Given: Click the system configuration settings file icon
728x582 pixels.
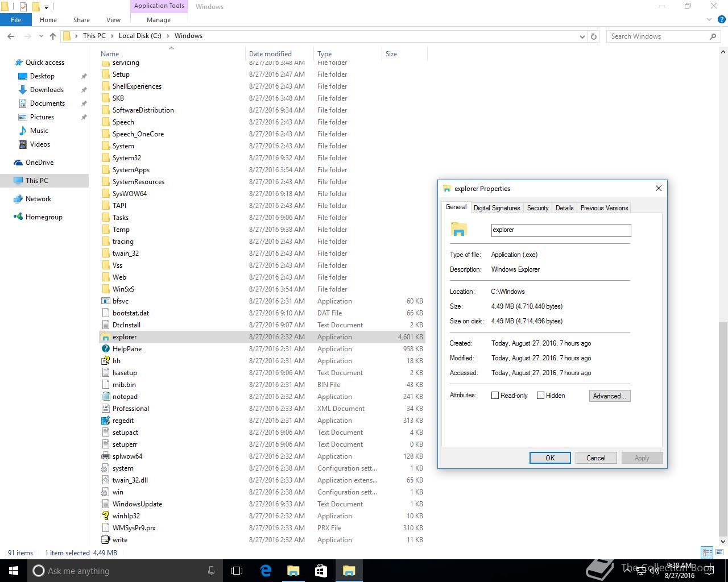Looking at the screenshot, I should pos(105,468).
